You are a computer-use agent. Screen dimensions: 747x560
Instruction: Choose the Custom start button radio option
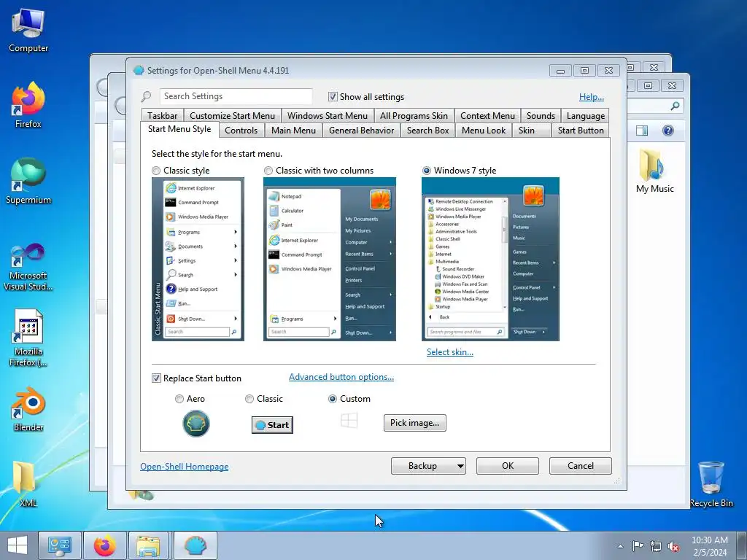pyautogui.click(x=333, y=399)
